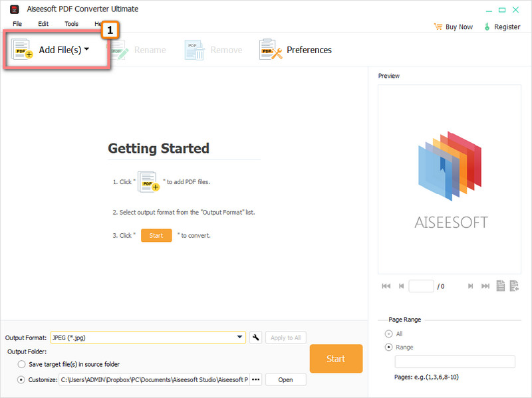Click the Remove PDF trash icon
The height and width of the screenshot is (398, 532).
tap(195, 50)
